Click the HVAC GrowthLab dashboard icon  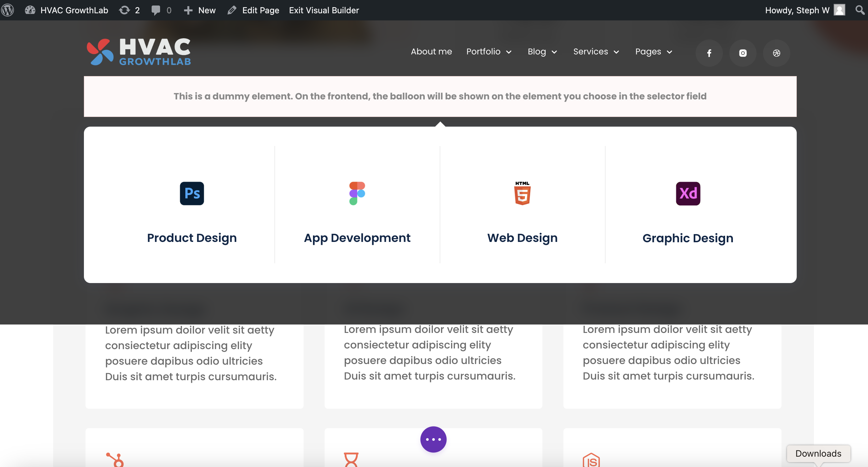pyautogui.click(x=30, y=10)
